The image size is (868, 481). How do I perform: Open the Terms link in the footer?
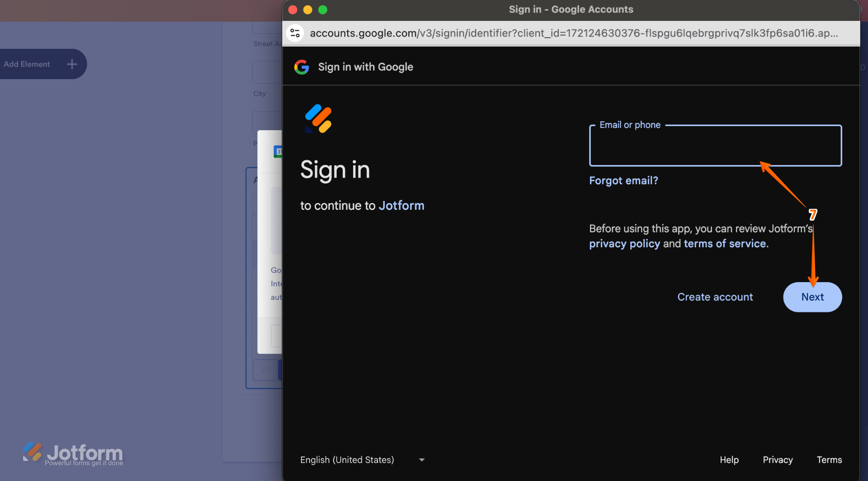coord(829,460)
